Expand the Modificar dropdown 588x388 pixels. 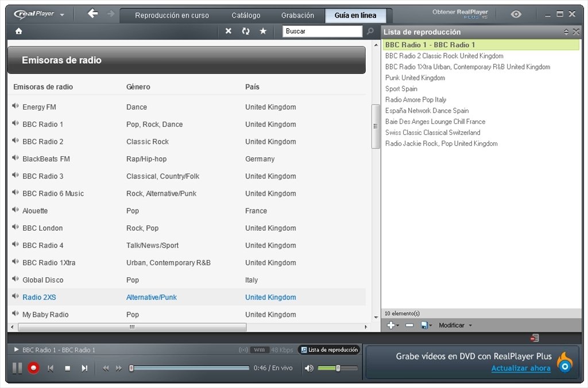tap(455, 325)
